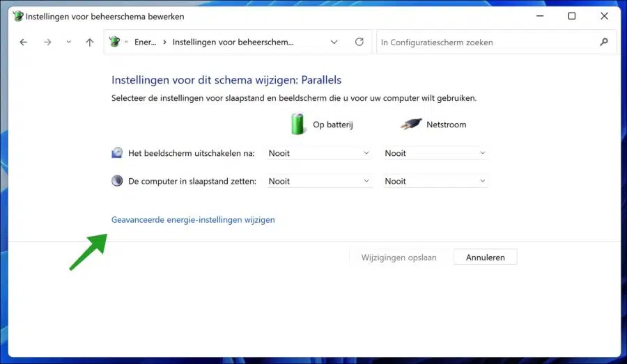Click the 'Het beeldscherm uitschakelen na:' label
Image resolution: width=627 pixels, height=364 pixels.
(x=191, y=153)
